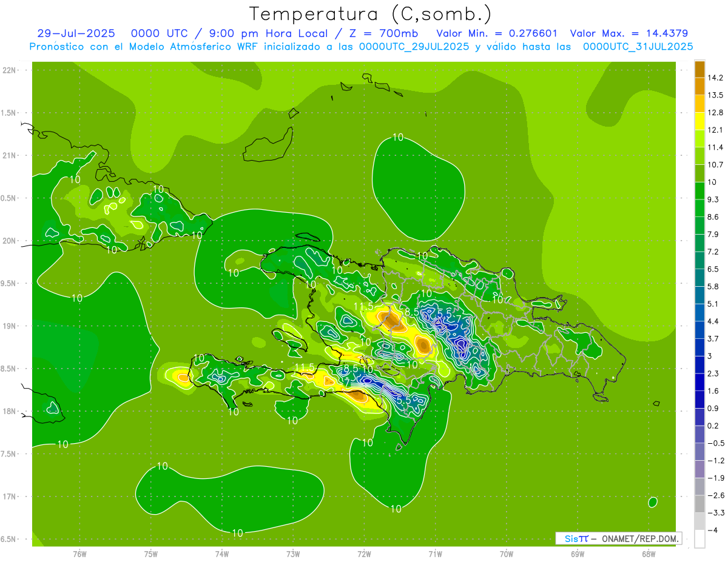
Task: Click the '22N' latitude label
Action: pyautogui.click(x=9, y=70)
